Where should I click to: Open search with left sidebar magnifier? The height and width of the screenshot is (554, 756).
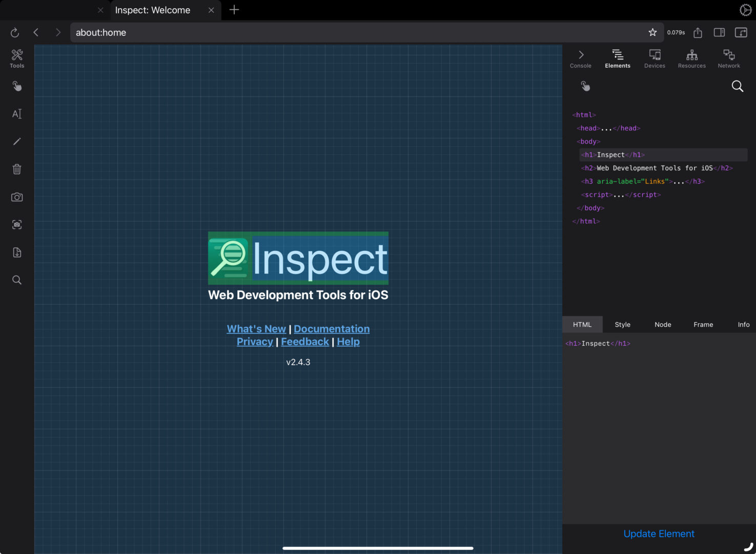tap(17, 280)
